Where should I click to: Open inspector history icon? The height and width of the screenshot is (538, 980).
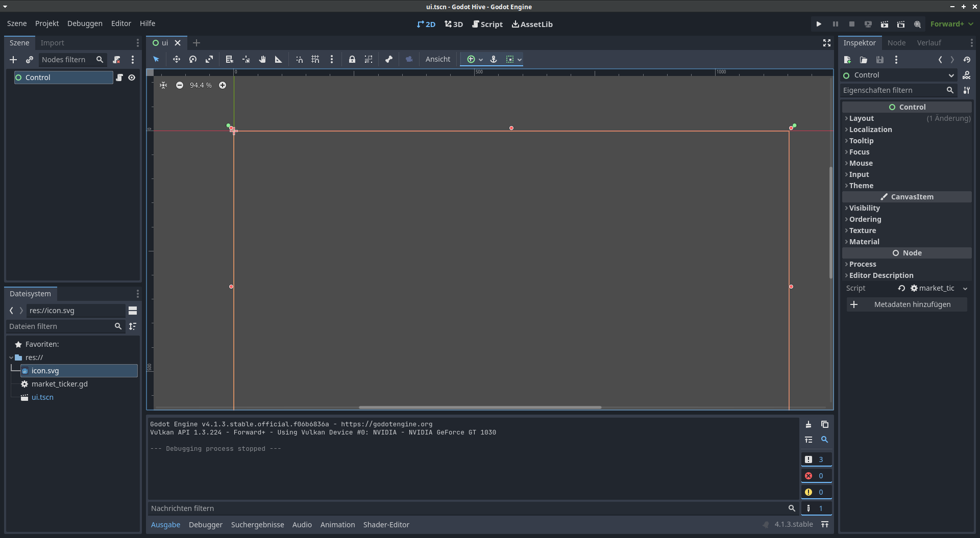967,60
